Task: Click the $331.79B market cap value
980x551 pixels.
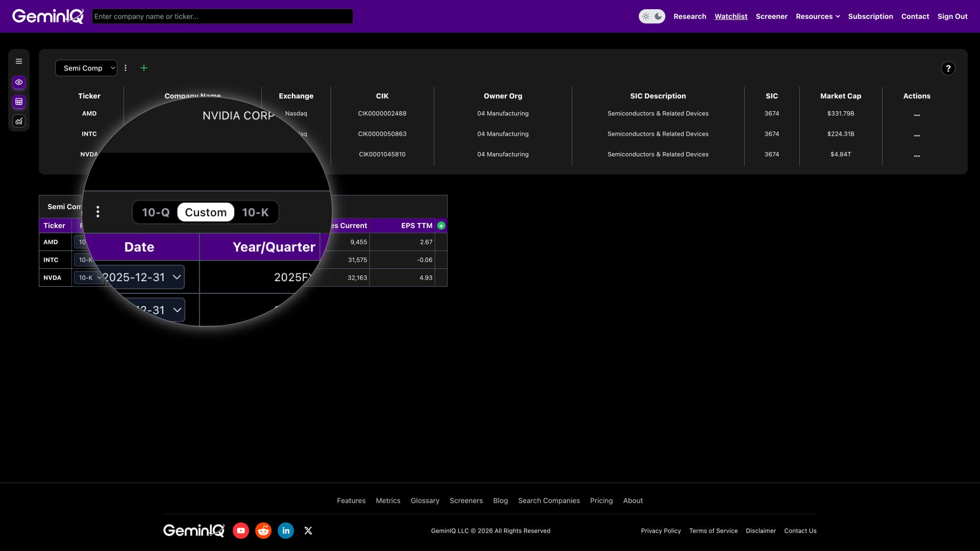Action: point(841,113)
